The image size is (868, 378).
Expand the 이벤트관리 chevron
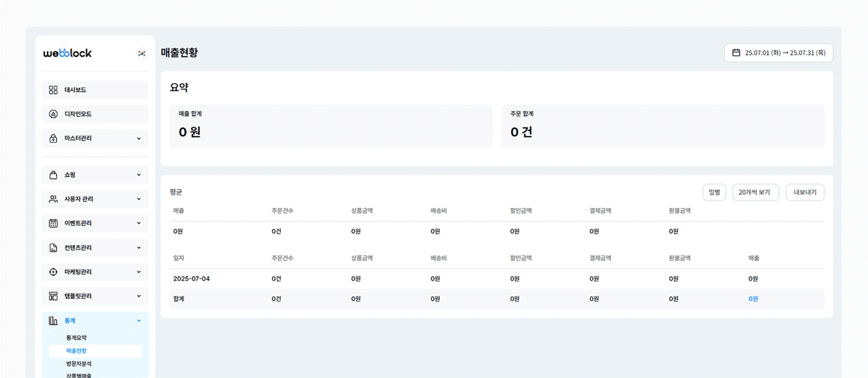(139, 223)
